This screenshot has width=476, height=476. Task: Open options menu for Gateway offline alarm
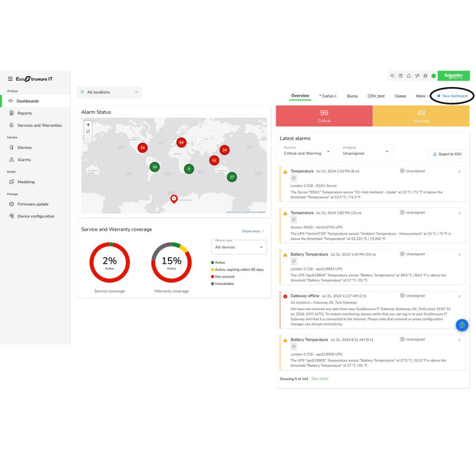click(x=459, y=296)
